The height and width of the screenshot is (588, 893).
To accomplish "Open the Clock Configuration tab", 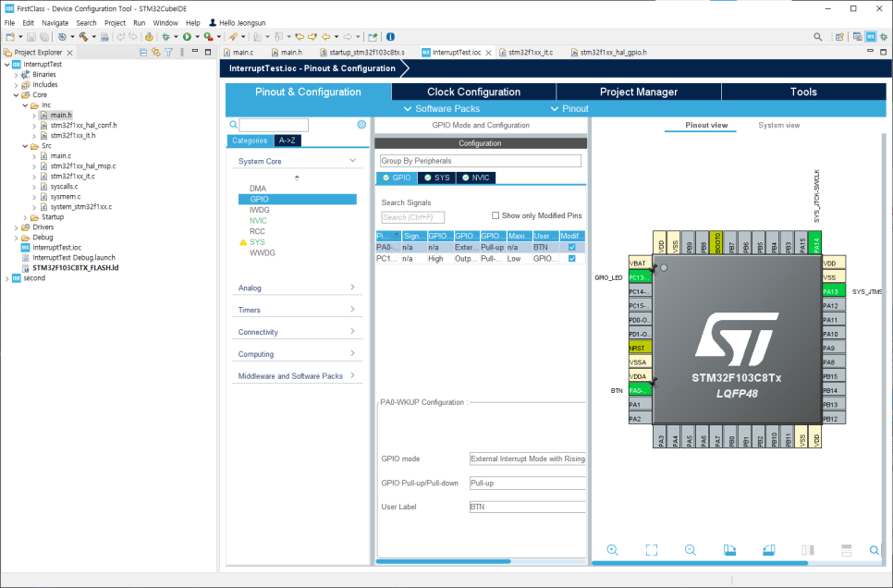I will click(x=474, y=92).
